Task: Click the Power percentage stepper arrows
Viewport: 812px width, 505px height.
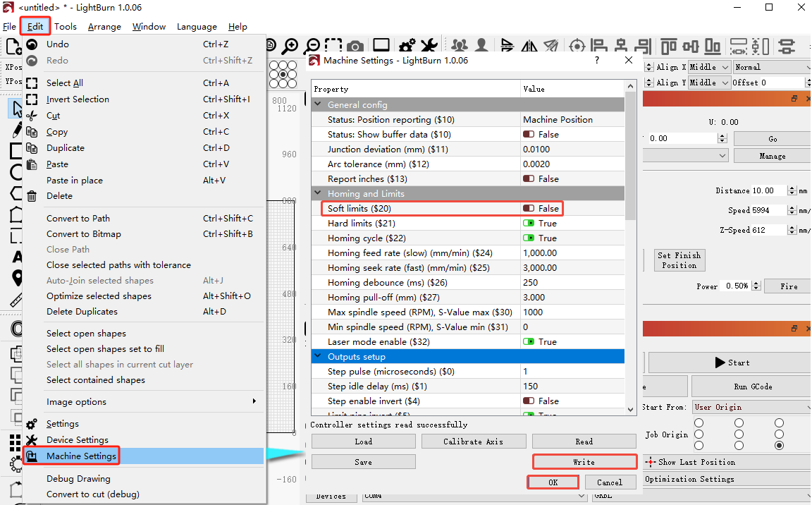Action: [x=756, y=286]
